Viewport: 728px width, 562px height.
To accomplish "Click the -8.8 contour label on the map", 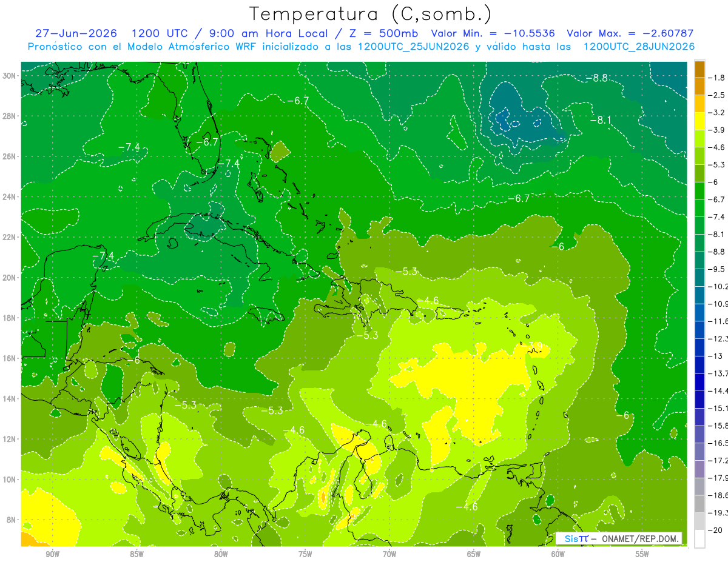I will 597,78.
